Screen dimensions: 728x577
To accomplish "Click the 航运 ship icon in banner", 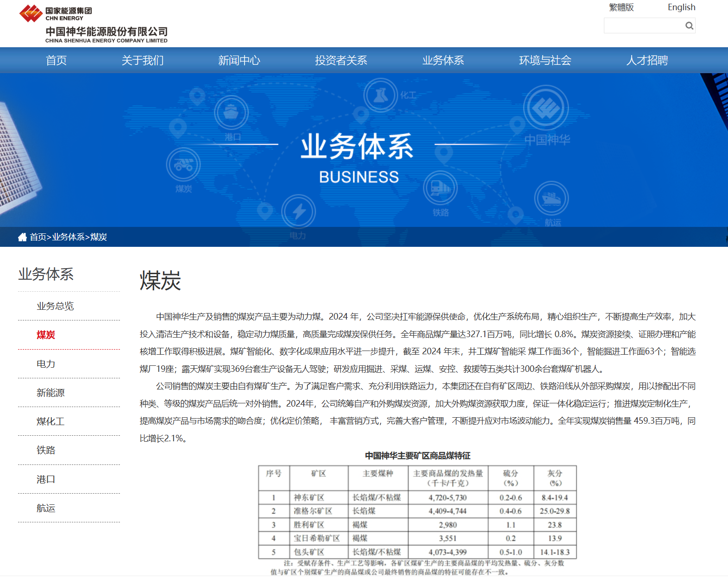I will pos(552,198).
